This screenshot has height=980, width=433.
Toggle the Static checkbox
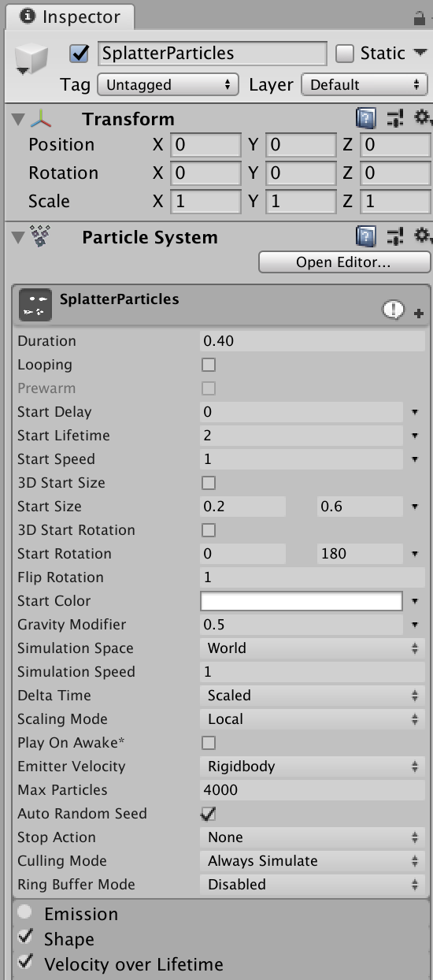point(344,54)
